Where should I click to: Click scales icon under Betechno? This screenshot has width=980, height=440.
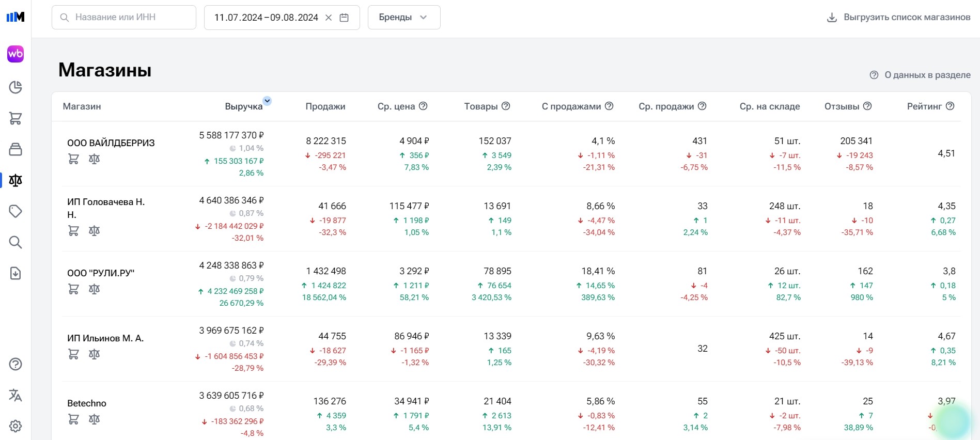click(x=94, y=419)
